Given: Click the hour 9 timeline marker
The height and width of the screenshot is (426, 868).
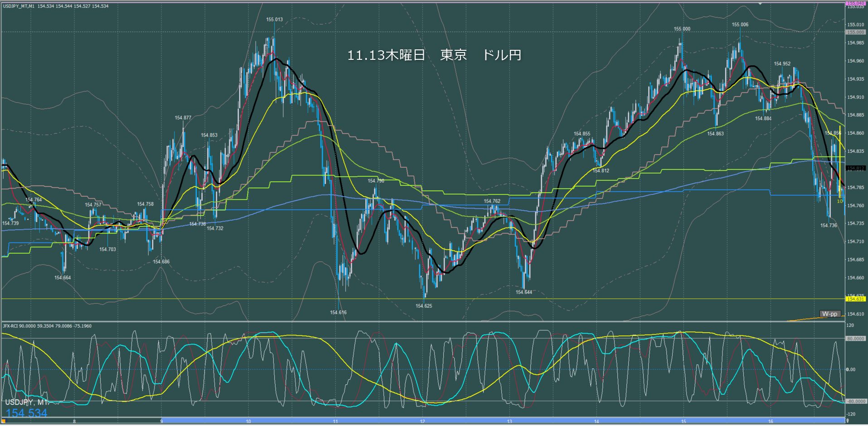Looking at the screenshot, I should [161, 421].
